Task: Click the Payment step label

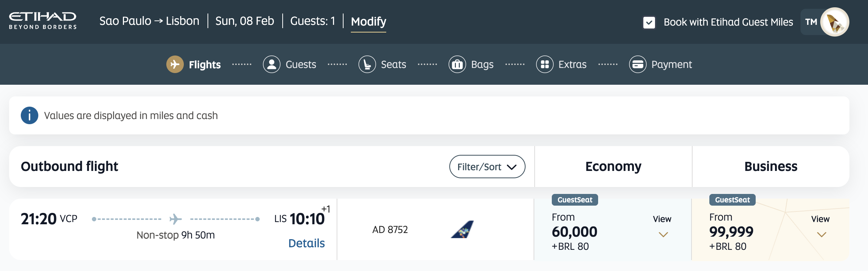Action: (671, 64)
